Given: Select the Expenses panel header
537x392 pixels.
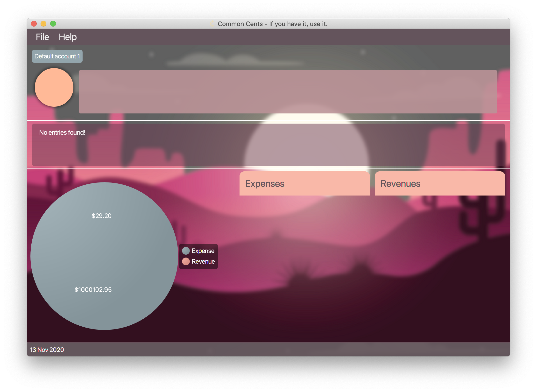Looking at the screenshot, I should click(x=304, y=183).
